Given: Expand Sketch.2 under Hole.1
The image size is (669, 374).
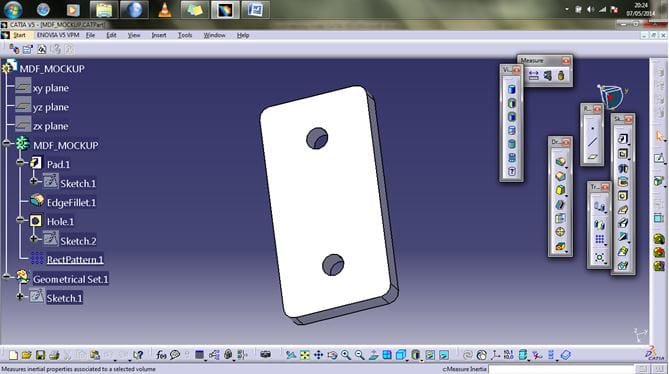Looking at the screenshot, I should click(x=34, y=239).
